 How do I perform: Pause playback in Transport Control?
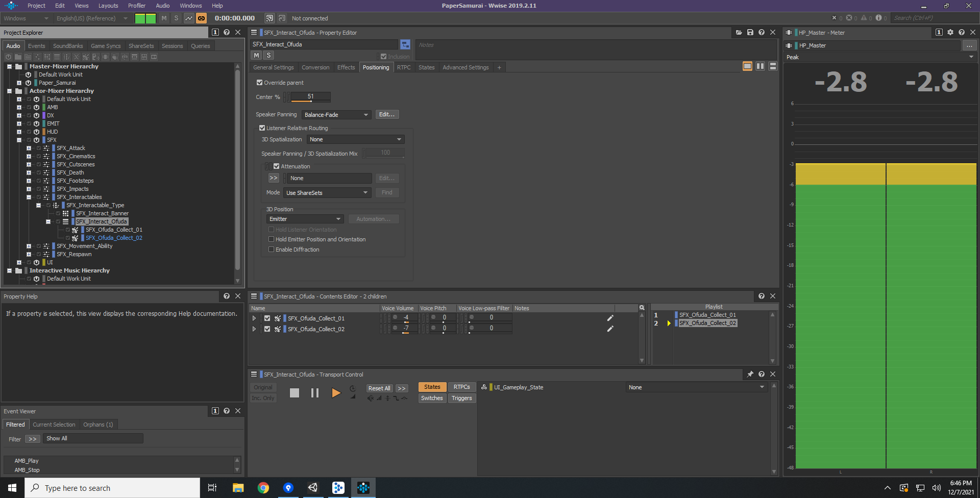tap(315, 393)
